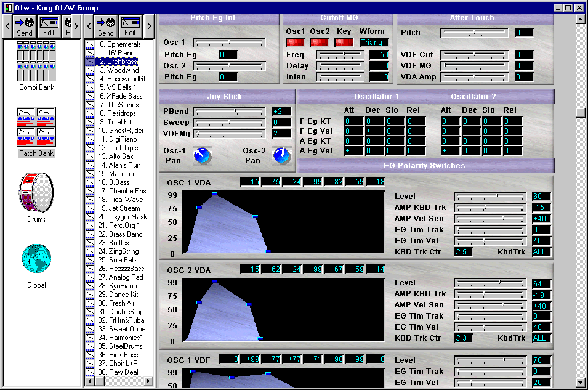Click patch list horizontal scrollbar right arrow

[149, 381]
